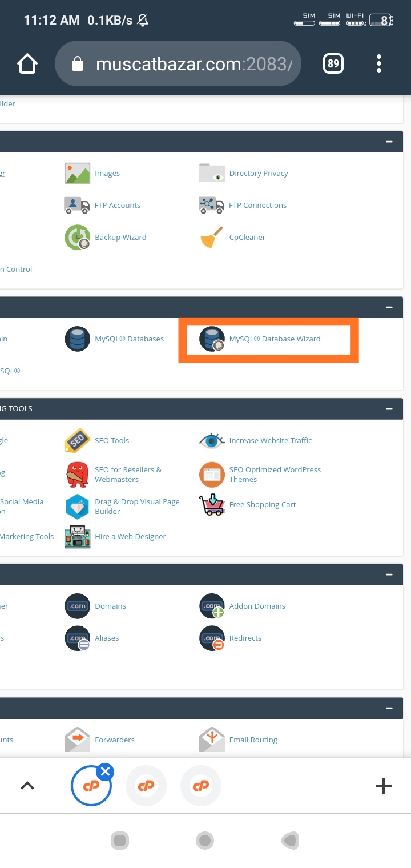Click the Hire a Web Designer link
This screenshot has height=868, width=411.
pos(130,537)
